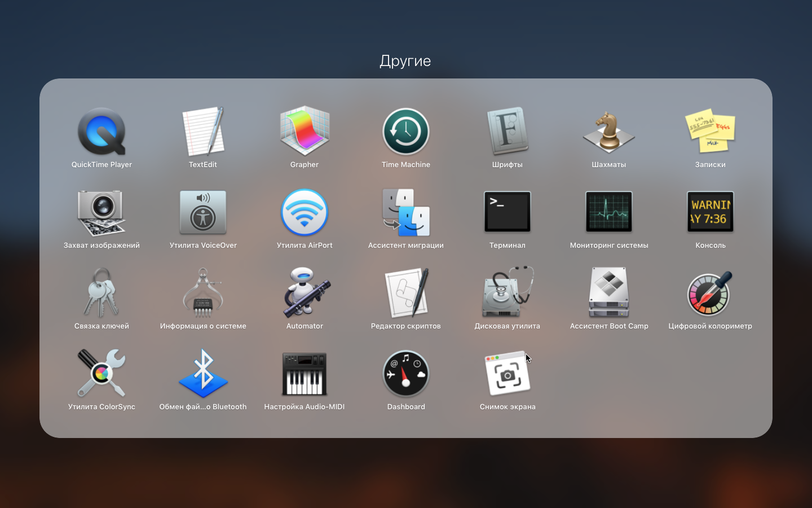The width and height of the screenshot is (812, 508).
Task: Open Ассистент миграции
Action: 406,212
